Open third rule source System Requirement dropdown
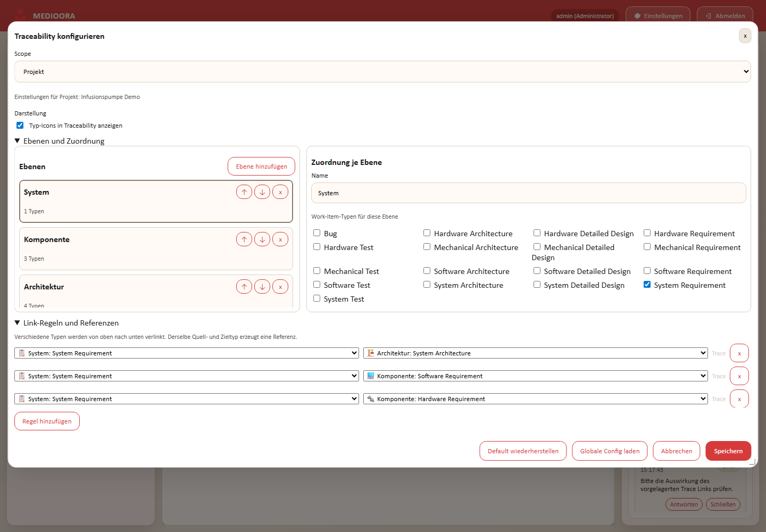The height and width of the screenshot is (532, 766). tap(187, 399)
